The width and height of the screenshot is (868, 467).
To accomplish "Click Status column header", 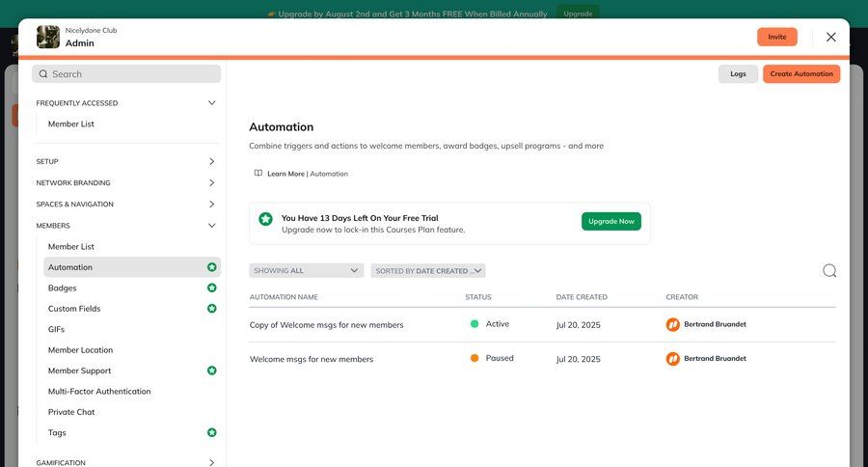I will point(478,297).
